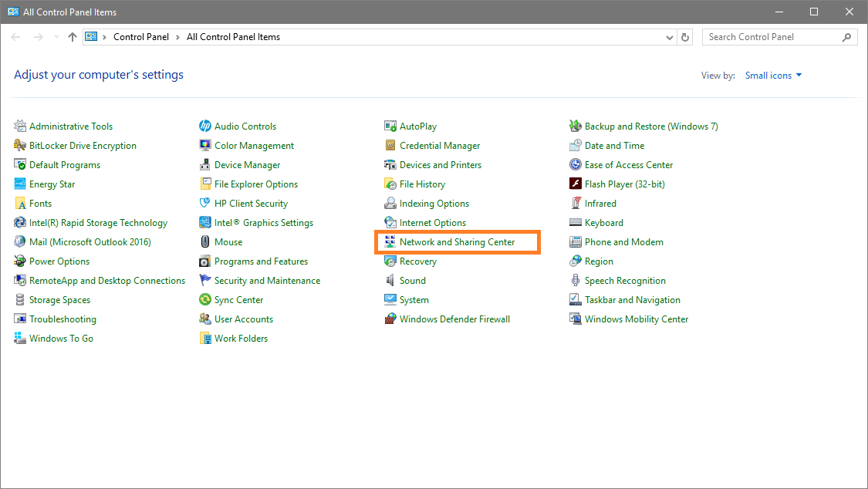Refresh the Control Panel view
Viewport: 868px width, 489px height.
click(x=685, y=37)
